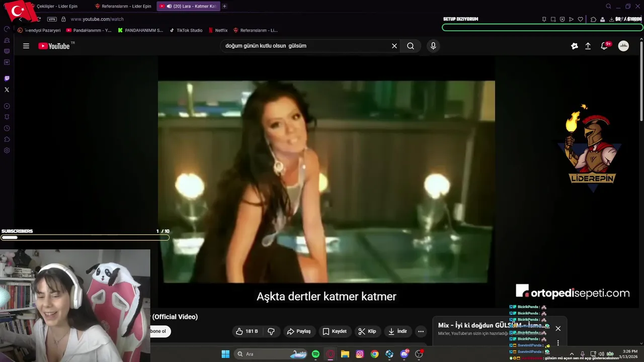Dislike the video with thumbs-down
This screenshot has height=362, width=644.
pyautogui.click(x=271, y=331)
